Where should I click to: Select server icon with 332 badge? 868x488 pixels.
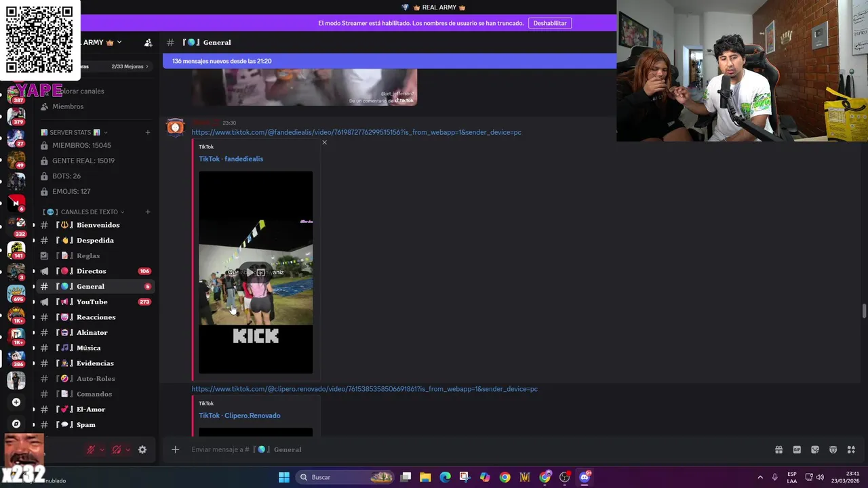pos(16,226)
